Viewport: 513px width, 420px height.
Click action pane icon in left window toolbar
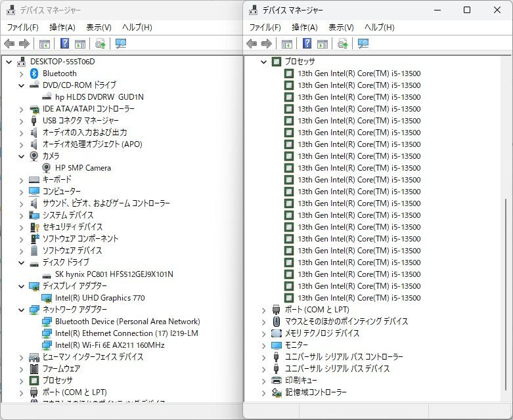pyautogui.click(x=80, y=44)
